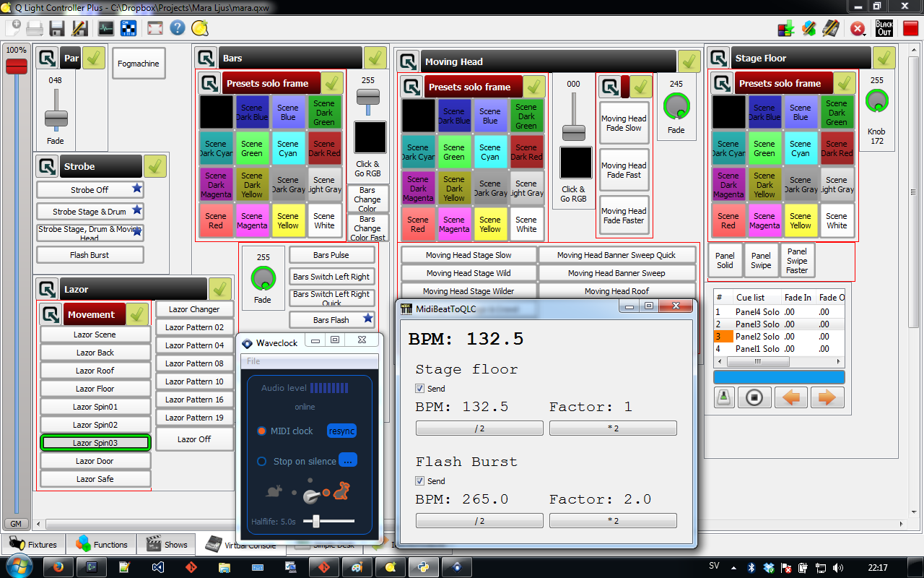Switch to the Fixtures tab
Screen dimensions: 924x578
(x=34, y=545)
